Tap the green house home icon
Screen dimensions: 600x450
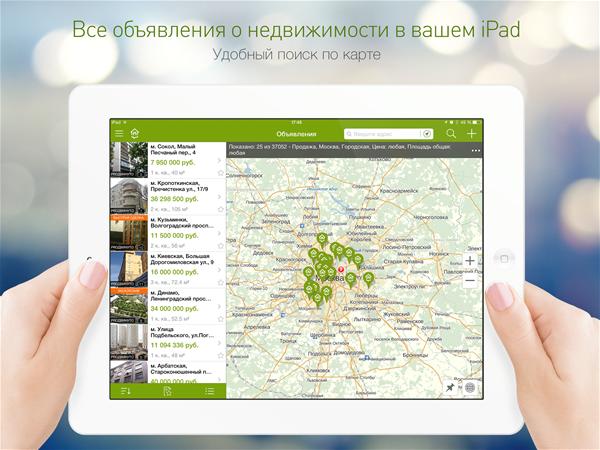click(x=134, y=133)
